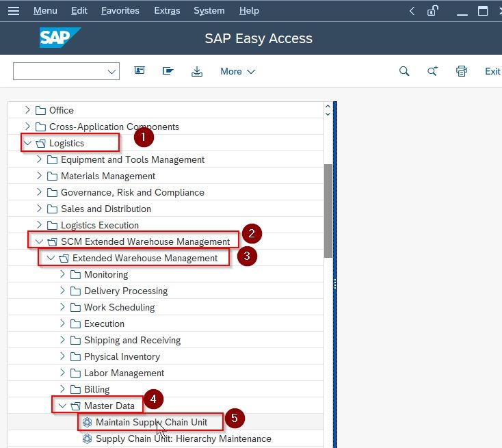The image size is (502, 448).
Task: Click the Find Next magnifier-plus icon
Action: coord(432,70)
